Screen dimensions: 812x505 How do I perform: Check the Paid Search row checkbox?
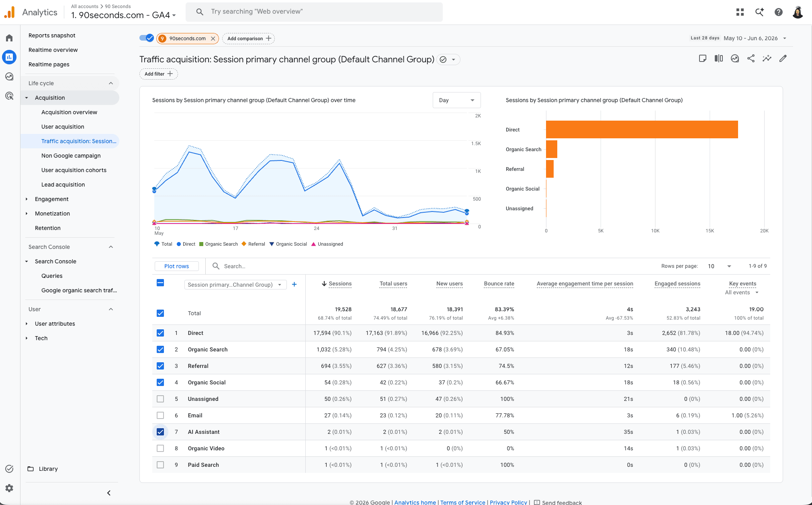[x=160, y=465]
